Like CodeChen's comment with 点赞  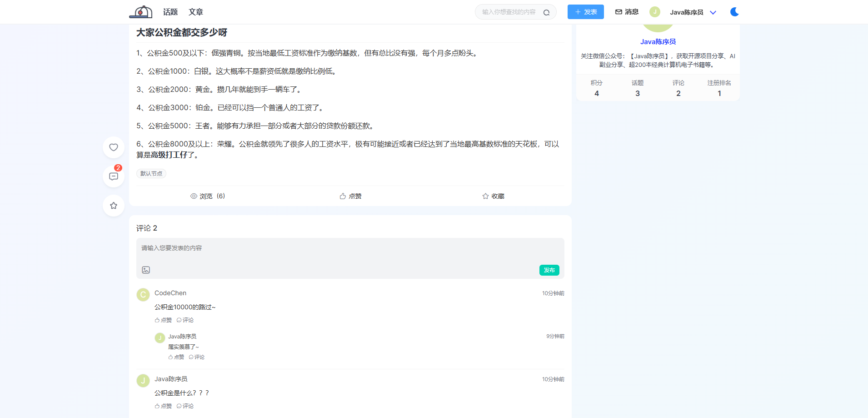(x=163, y=320)
